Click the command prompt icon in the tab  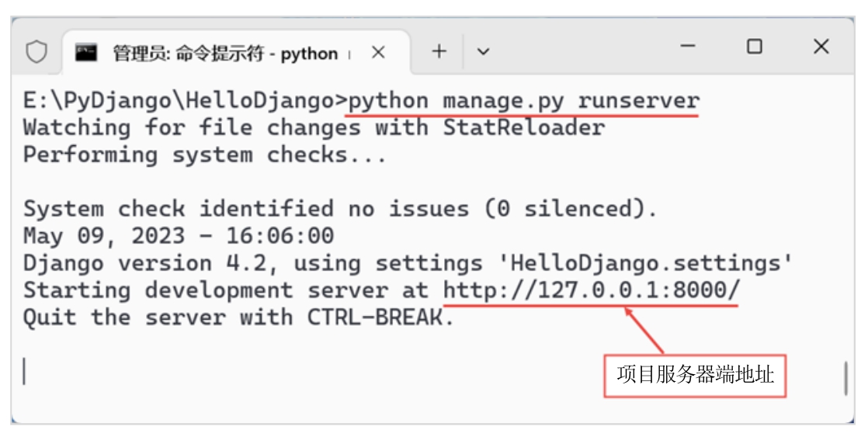pyautogui.click(x=86, y=53)
